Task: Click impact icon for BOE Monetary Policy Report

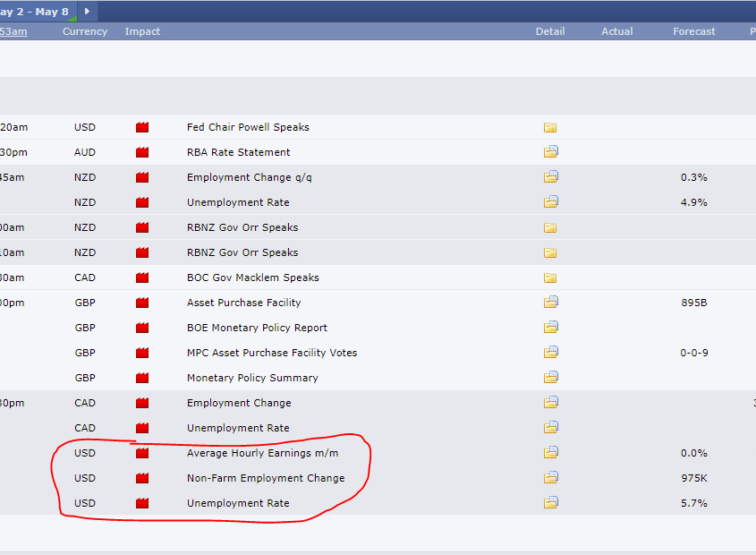Action: 141,328
